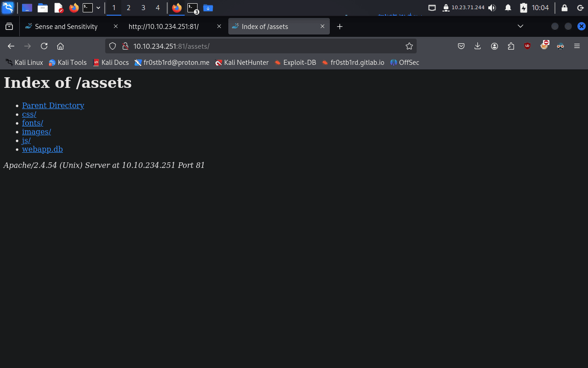Expand the list all tabs dropdown

click(x=520, y=26)
